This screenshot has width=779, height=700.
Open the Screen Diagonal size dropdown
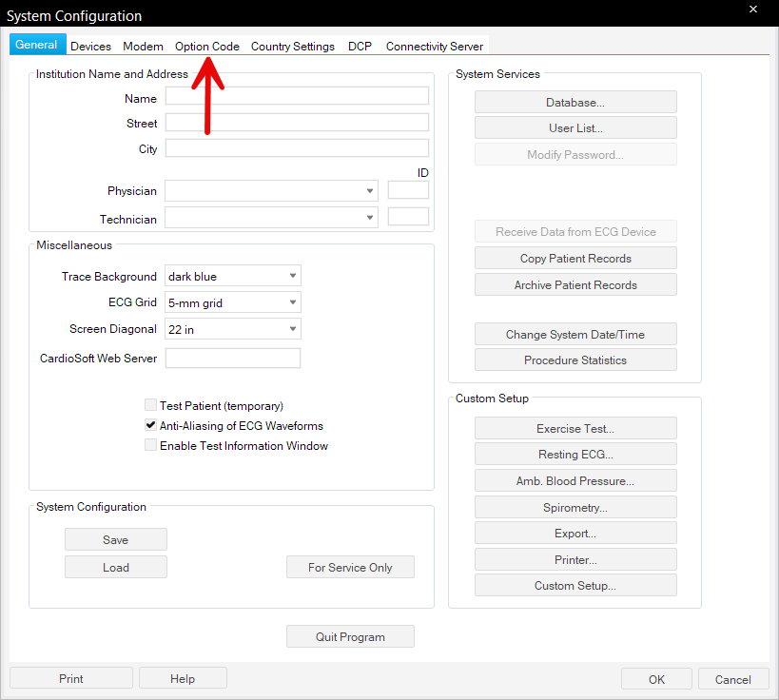(233, 329)
